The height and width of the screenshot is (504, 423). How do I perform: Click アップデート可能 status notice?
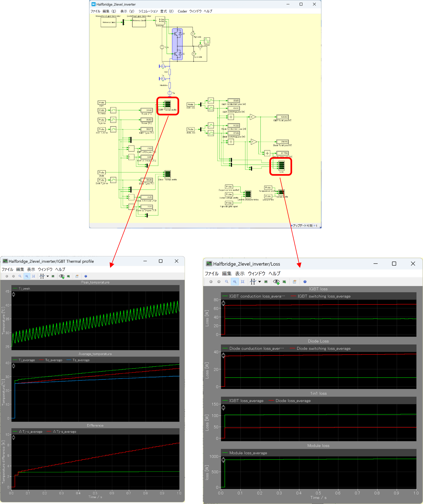pyautogui.click(x=302, y=226)
